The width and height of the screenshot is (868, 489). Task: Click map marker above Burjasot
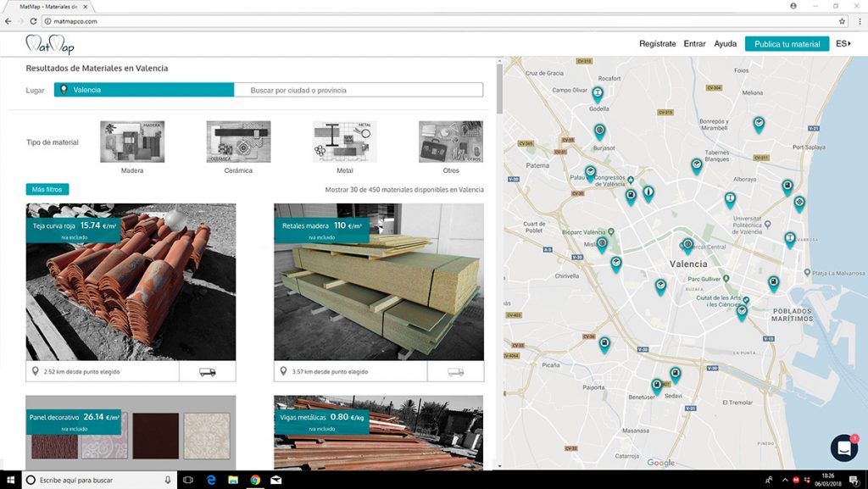coord(599,131)
